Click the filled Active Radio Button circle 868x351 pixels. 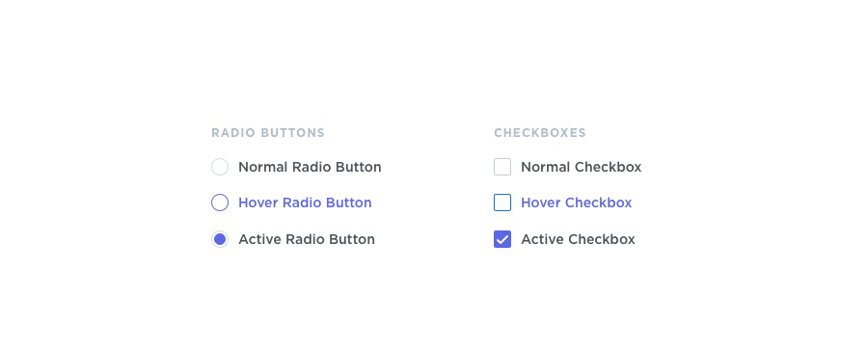[220, 239]
